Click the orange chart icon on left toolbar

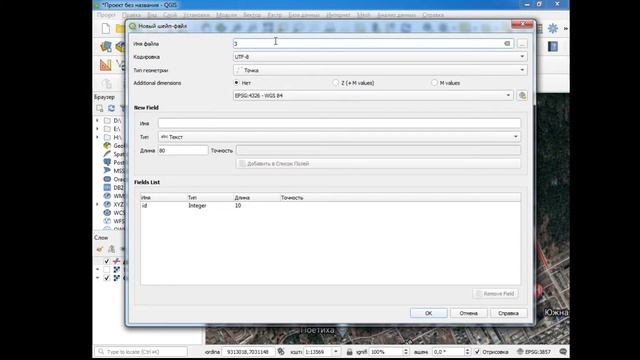(105, 64)
